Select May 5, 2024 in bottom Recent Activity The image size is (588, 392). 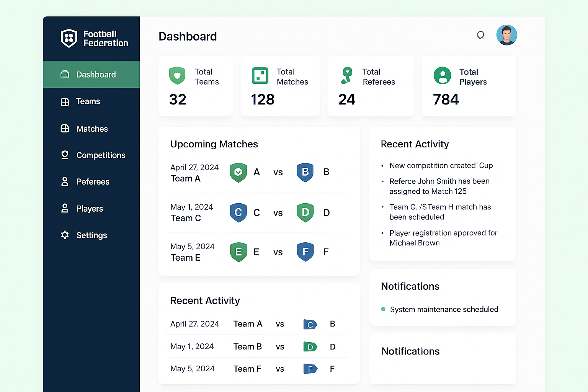tap(193, 369)
